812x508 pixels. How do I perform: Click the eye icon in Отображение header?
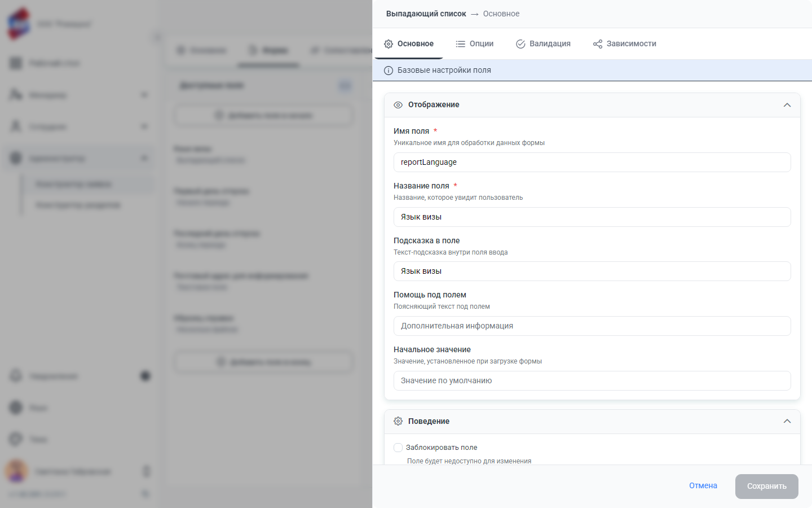(398, 105)
